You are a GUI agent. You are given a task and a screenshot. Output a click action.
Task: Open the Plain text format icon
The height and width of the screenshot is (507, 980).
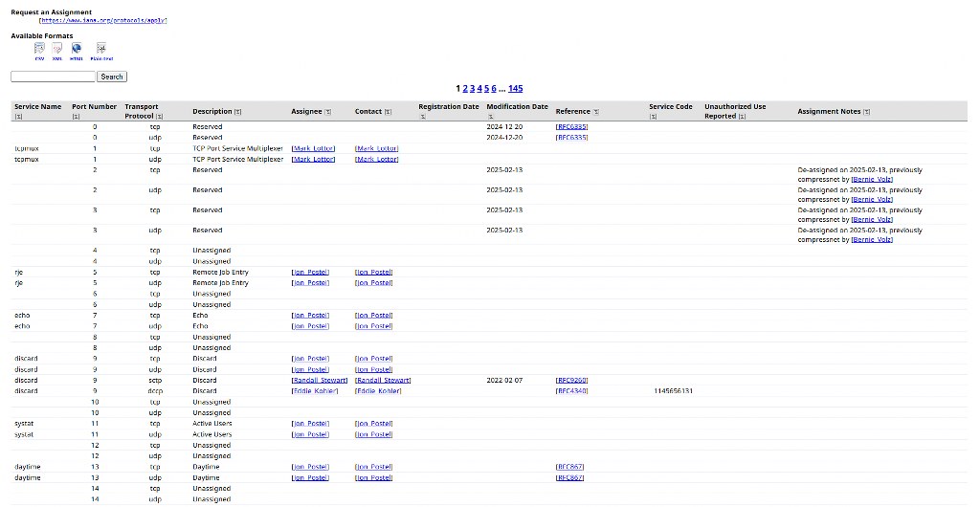(x=101, y=50)
